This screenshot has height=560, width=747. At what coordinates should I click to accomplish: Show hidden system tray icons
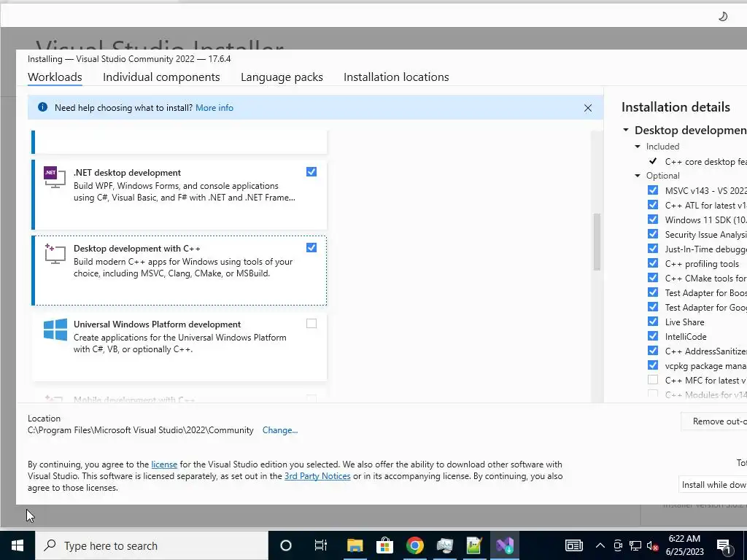[600, 545]
